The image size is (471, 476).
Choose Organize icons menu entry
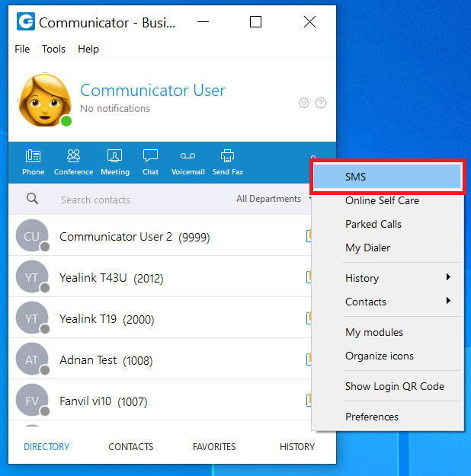[x=387, y=356]
